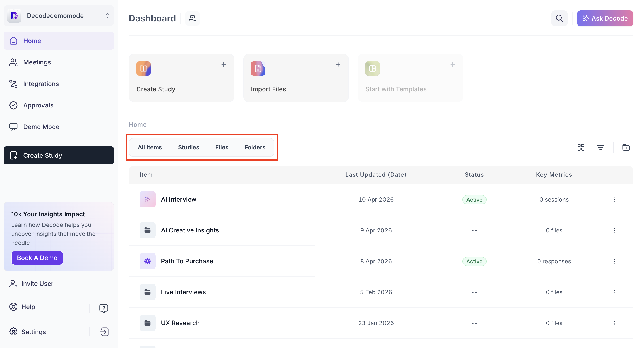Screen dimensions: 644x348
Task: Click the dark Create Study sidebar button
Action: click(x=59, y=155)
